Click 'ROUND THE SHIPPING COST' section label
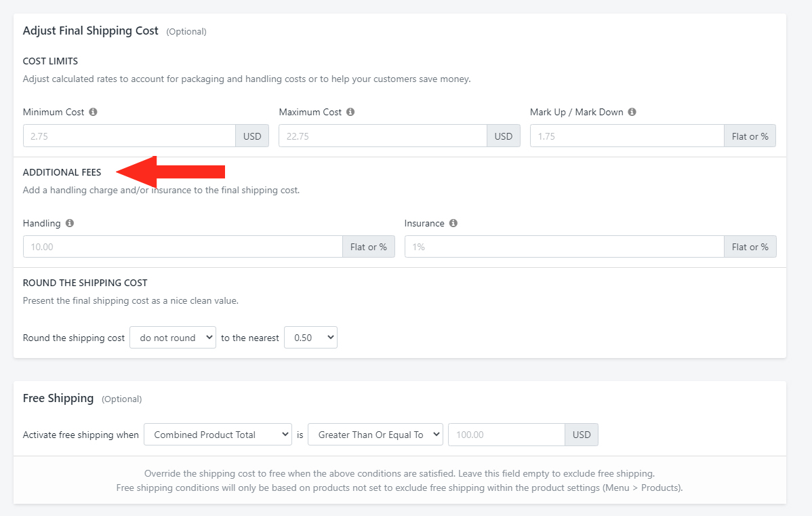The height and width of the screenshot is (516, 812). (x=85, y=283)
